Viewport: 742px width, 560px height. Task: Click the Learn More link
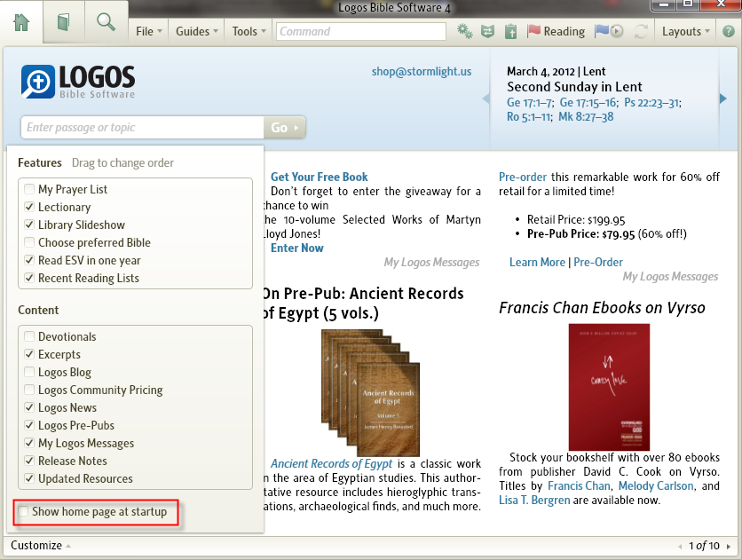pos(537,262)
